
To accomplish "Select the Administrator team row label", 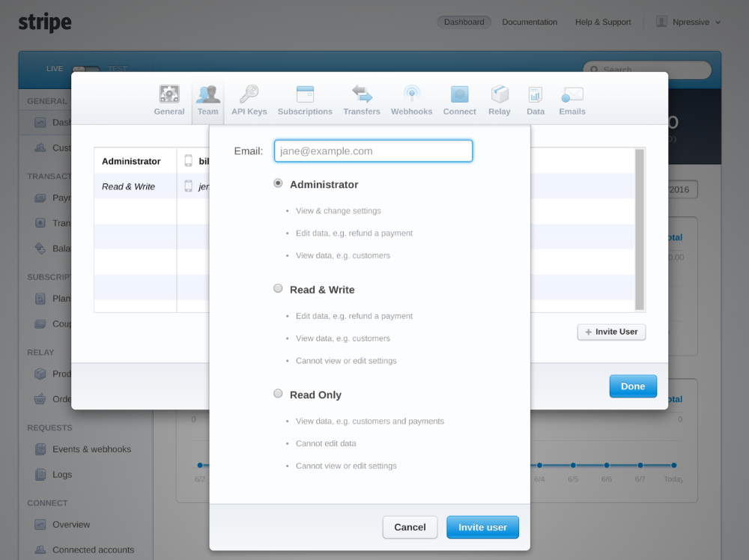I will [131, 162].
